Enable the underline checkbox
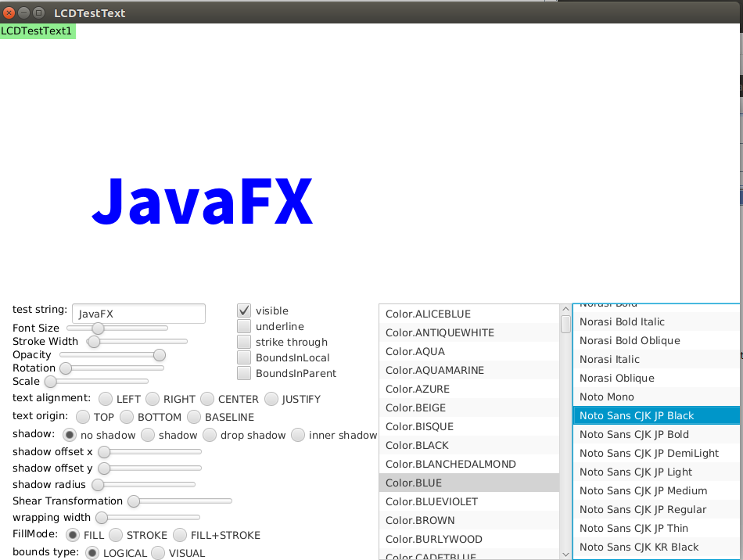Viewport: 743px width, 560px height. click(x=244, y=326)
